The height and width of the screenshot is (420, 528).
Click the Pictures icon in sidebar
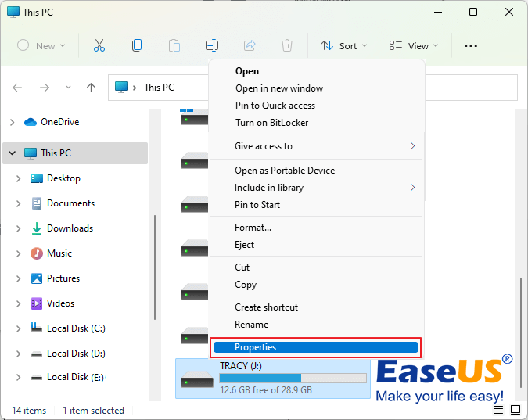click(36, 278)
